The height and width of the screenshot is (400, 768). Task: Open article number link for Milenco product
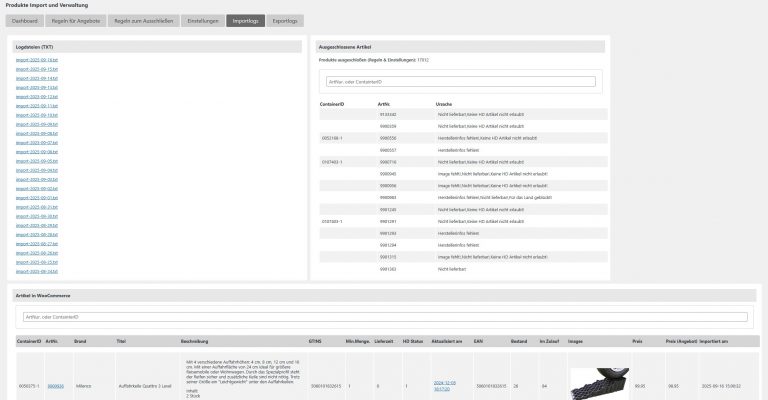[x=55, y=385]
